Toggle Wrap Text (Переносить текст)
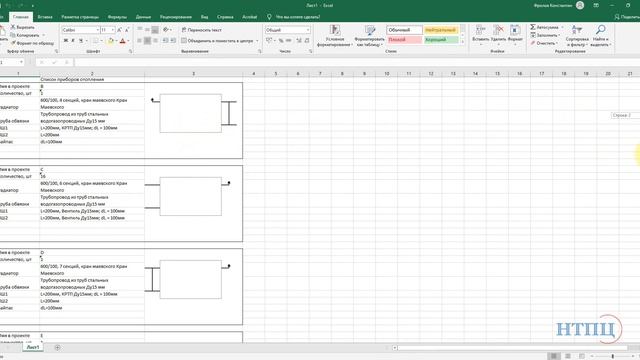 [201, 30]
